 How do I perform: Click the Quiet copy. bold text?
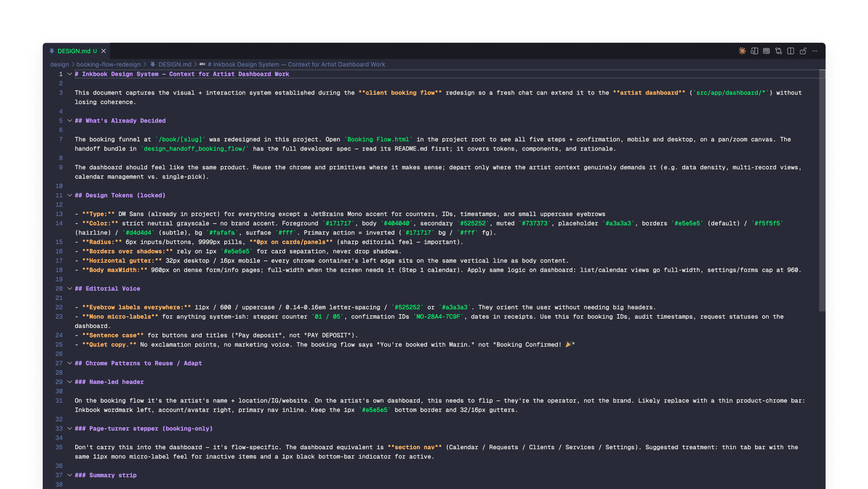point(109,345)
